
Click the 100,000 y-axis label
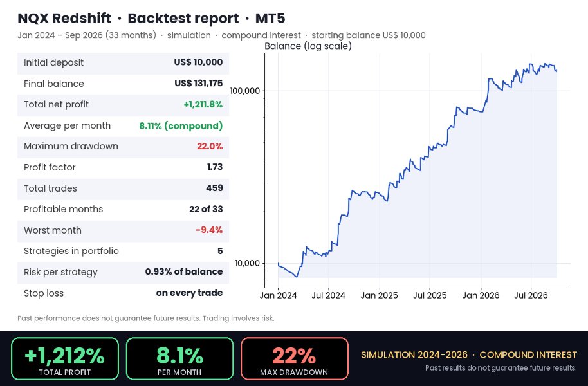coord(245,91)
